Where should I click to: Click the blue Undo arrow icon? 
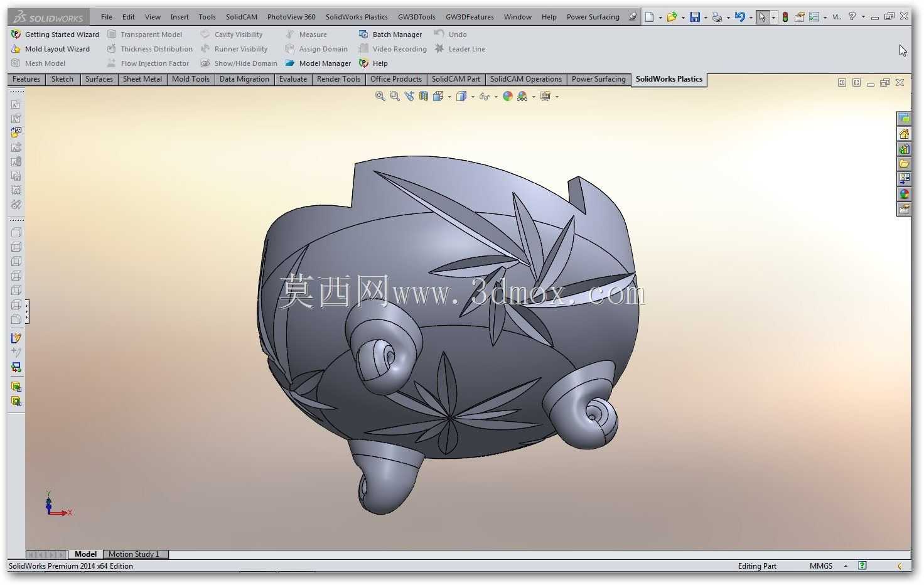point(739,17)
